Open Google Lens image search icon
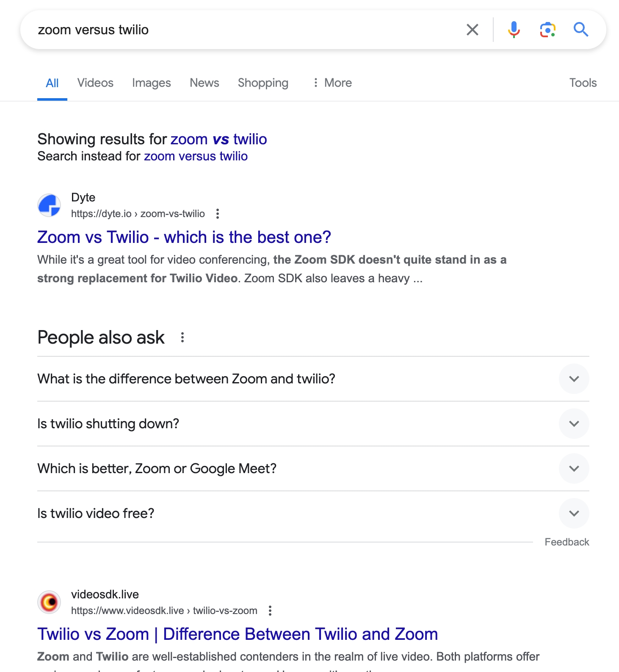Viewport: 619px width, 672px height. click(547, 30)
